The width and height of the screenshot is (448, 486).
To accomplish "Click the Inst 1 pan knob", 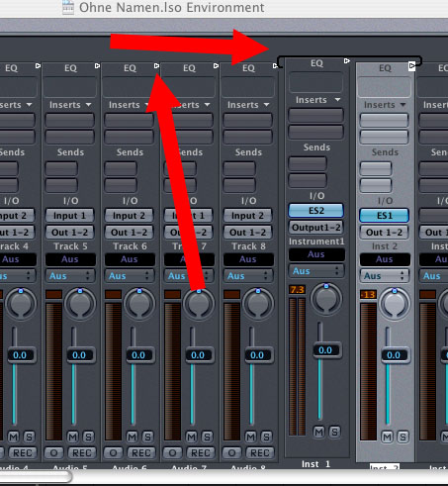I will point(326,298).
